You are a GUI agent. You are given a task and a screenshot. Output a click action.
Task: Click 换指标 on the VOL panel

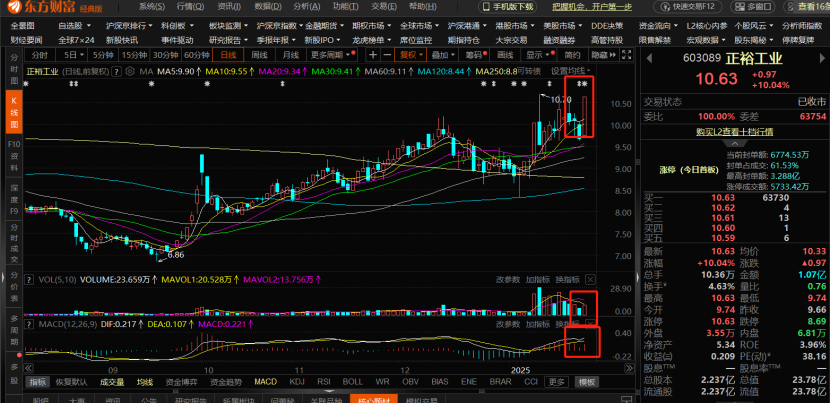click(x=569, y=279)
